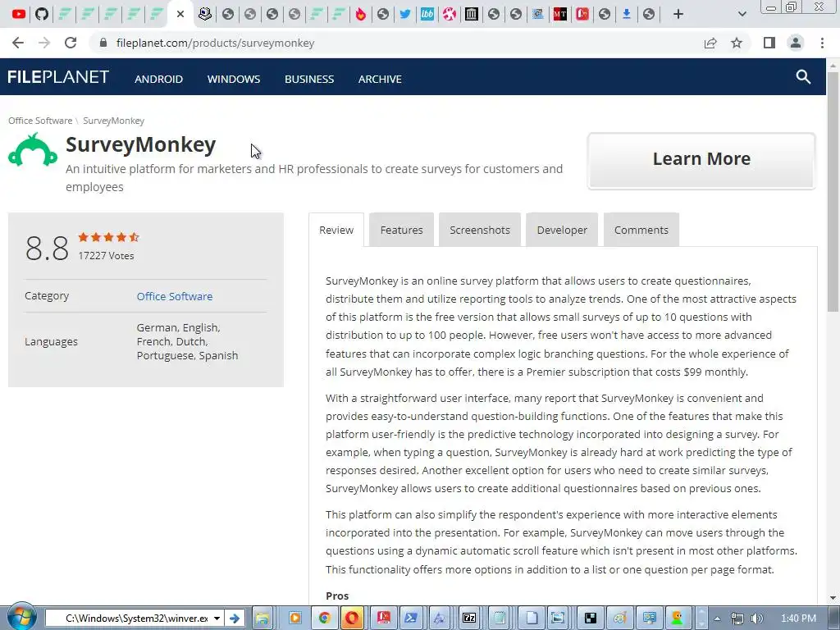The height and width of the screenshot is (630, 840).
Task: Toggle the browser side panel
Action: [769, 43]
